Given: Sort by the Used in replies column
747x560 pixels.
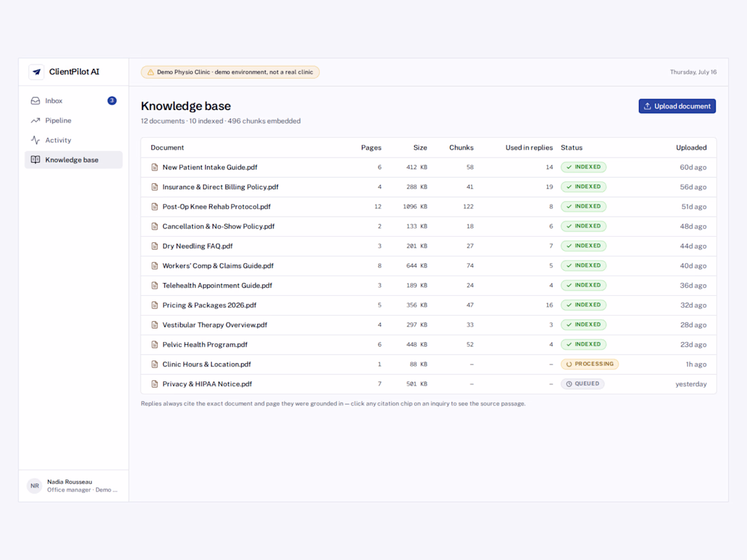Looking at the screenshot, I should pos(529,147).
